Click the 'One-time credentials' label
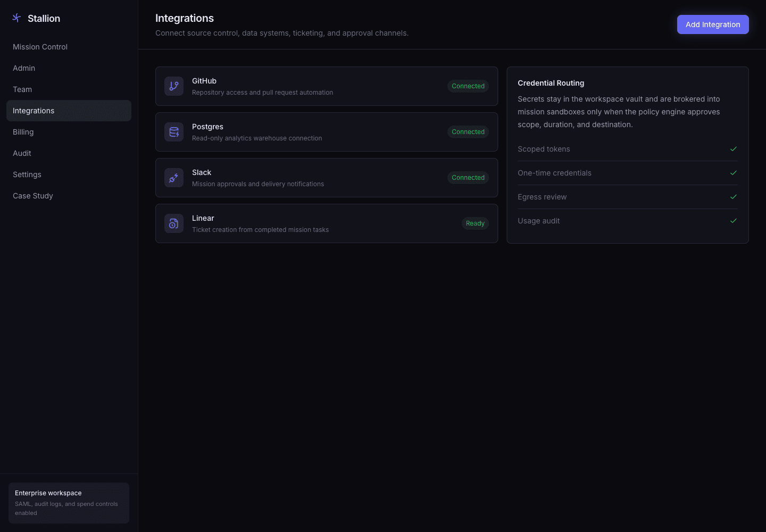This screenshot has height=532, width=766. (x=554, y=173)
